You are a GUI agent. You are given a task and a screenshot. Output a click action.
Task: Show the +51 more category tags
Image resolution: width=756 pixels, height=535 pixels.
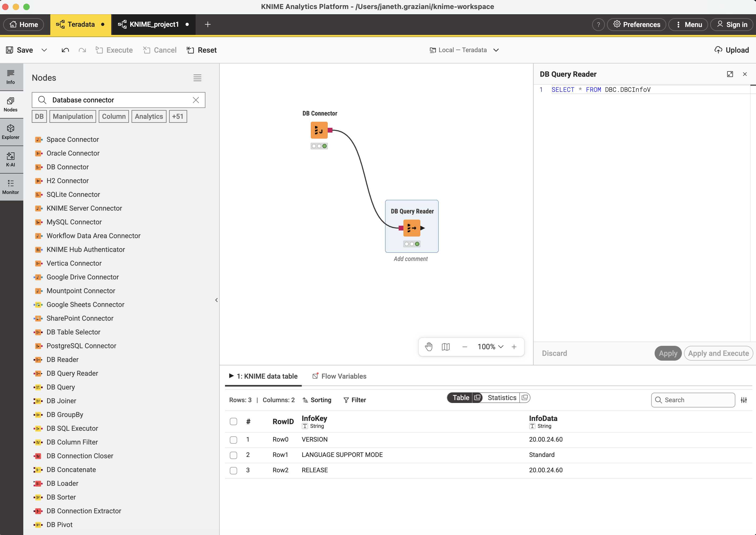click(178, 116)
